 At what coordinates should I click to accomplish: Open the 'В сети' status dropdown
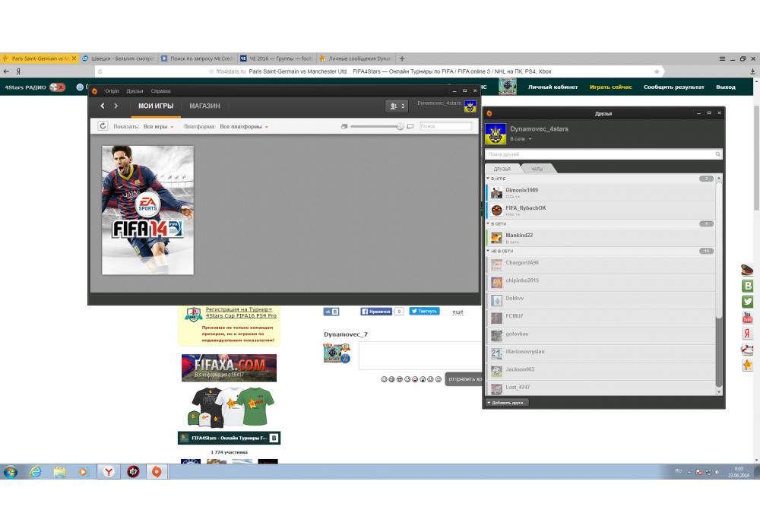point(521,139)
